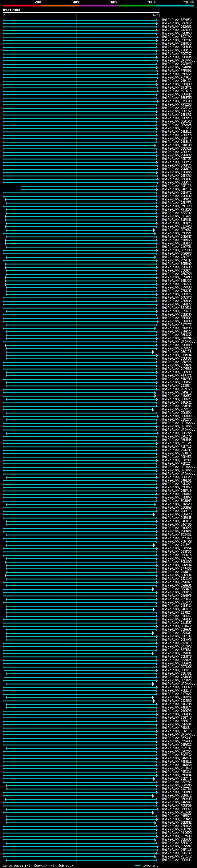Click UniRef100_Q6KCR2 label
This screenshot has height=868, width=197.
[x=177, y=115]
